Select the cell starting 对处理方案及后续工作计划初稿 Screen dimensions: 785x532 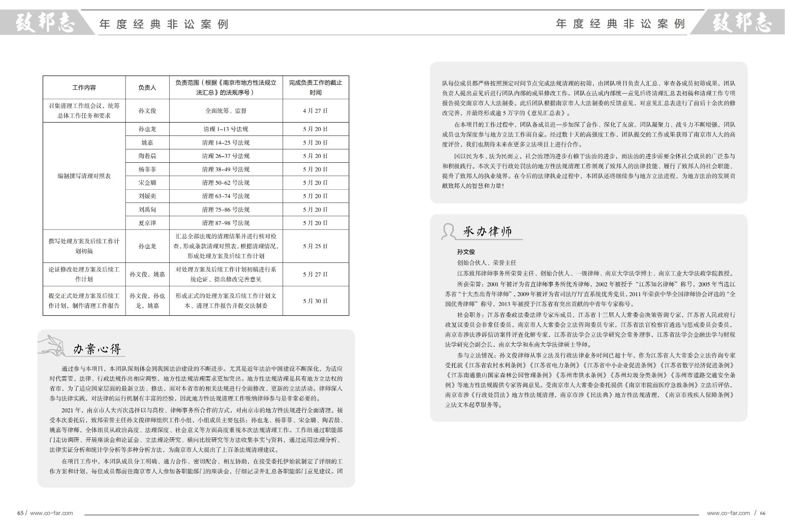(226, 274)
